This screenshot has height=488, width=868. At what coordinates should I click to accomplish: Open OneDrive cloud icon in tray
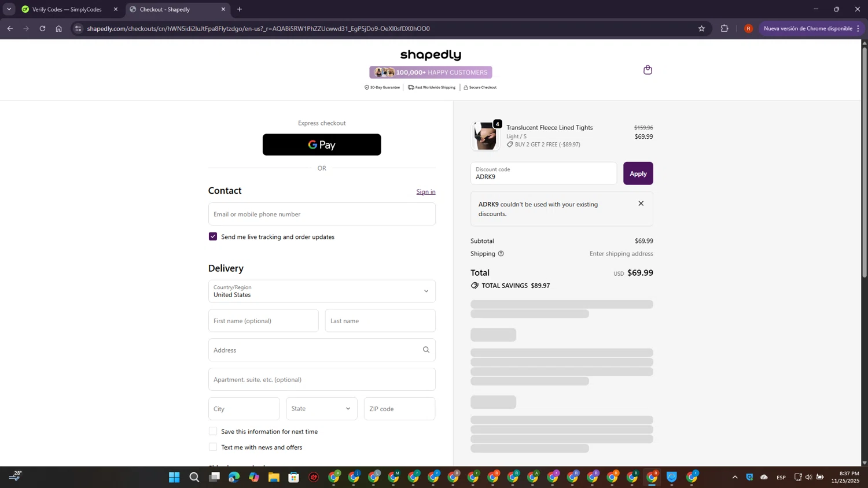(764, 477)
